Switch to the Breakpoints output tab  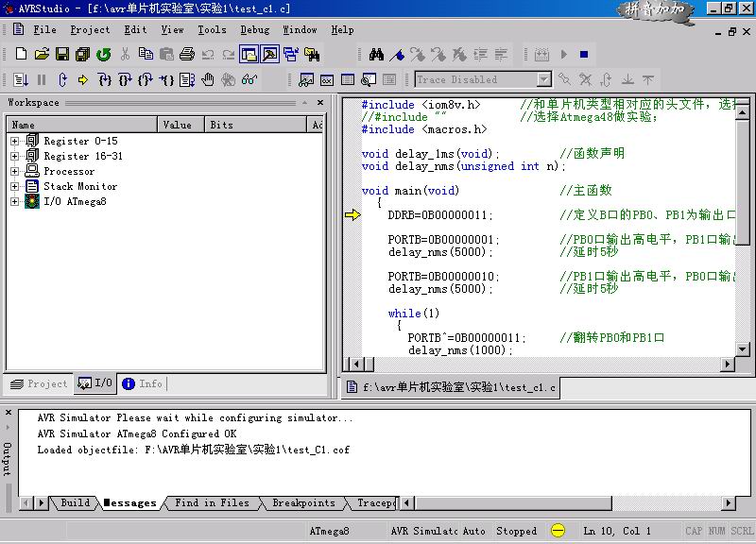tap(303, 503)
